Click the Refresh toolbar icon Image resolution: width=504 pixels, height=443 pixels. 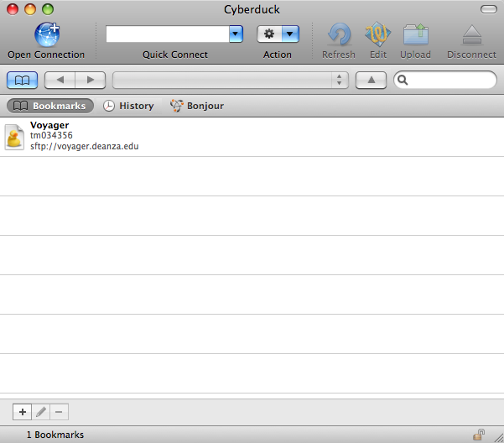tap(339, 34)
